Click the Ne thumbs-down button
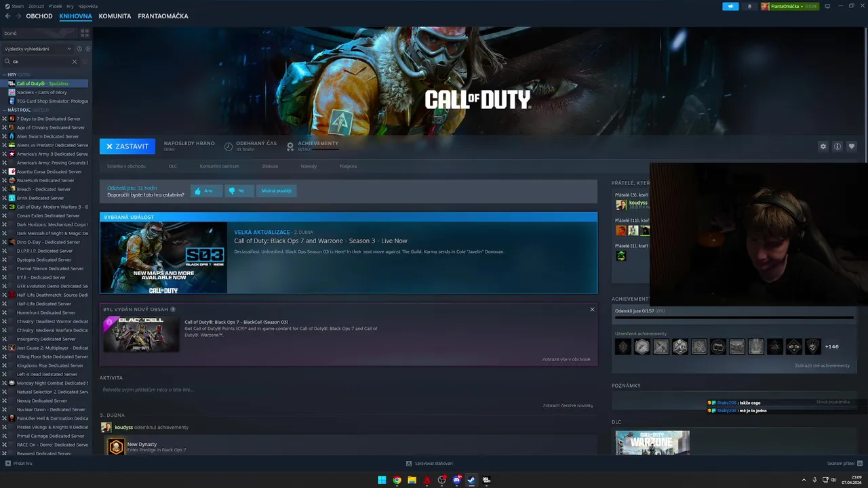Image resolution: width=868 pixels, height=488 pixels. click(x=239, y=190)
